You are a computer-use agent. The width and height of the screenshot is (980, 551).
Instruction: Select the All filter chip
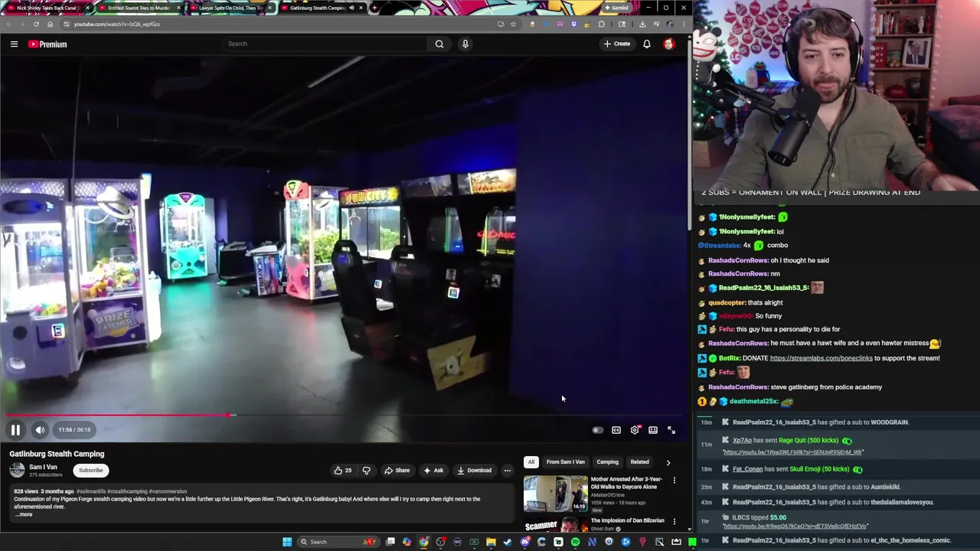(x=531, y=462)
